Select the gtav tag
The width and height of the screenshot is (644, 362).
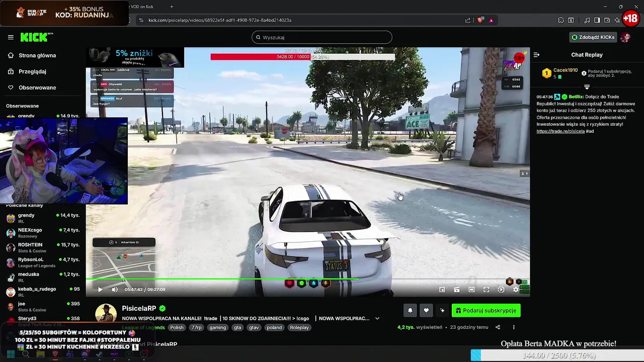tap(254, 327)
